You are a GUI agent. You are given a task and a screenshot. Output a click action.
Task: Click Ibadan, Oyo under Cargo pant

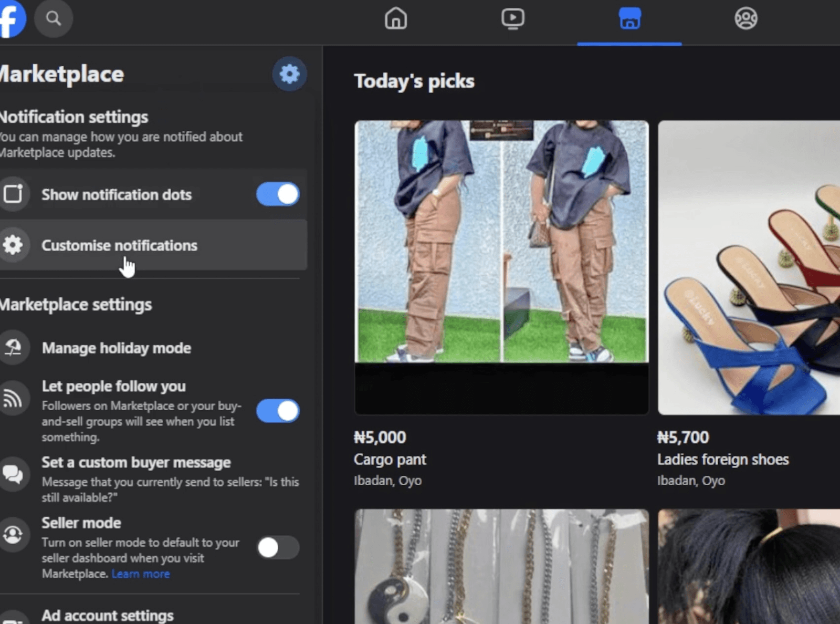pos(387,481)
